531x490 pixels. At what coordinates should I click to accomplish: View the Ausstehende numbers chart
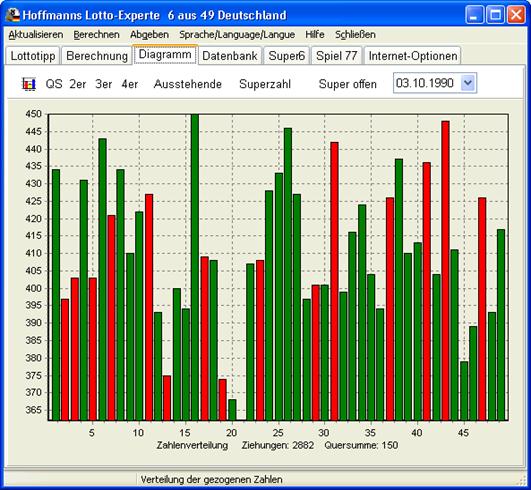188,84
